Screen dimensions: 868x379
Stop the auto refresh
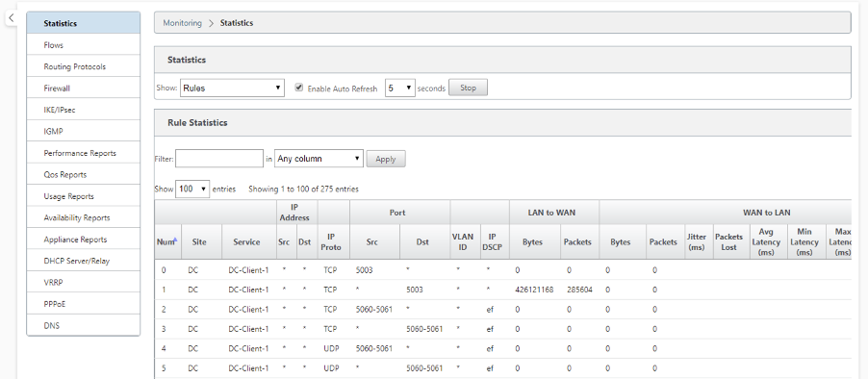(468, 88)
